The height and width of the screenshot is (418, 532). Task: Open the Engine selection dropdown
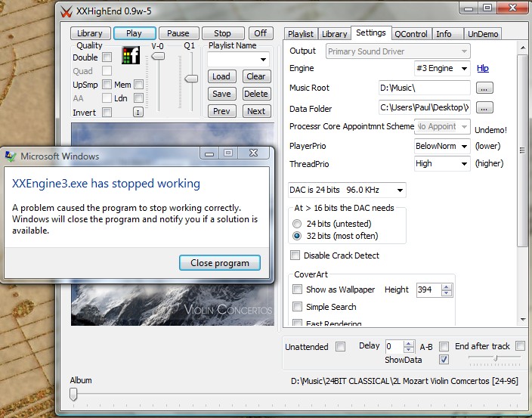pos(442,68)
